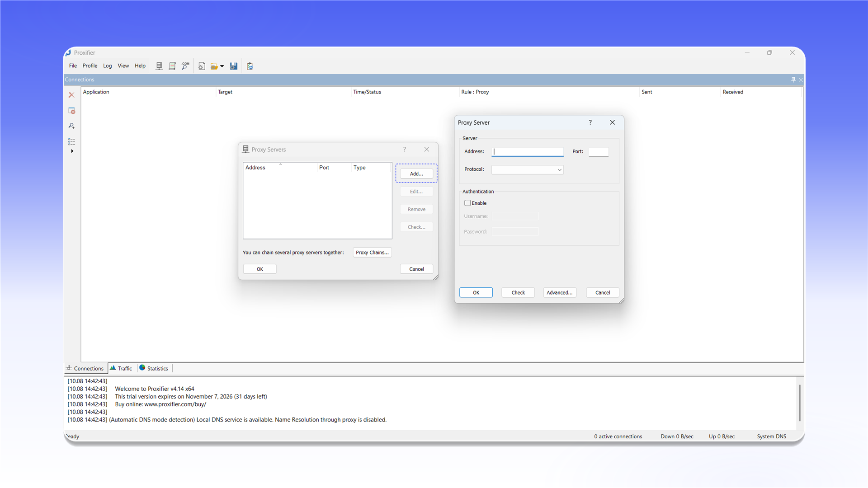Open the Profile menu
This screenshot has height=488, width=868.
point(90,66)
